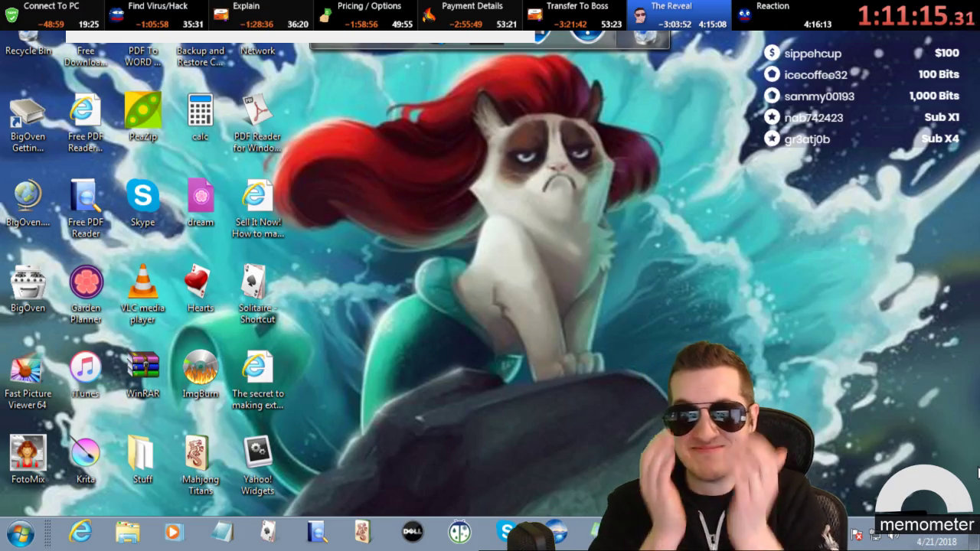980x551 pixels.
Task: Select the Network desktop label
Action: (258, 51)
